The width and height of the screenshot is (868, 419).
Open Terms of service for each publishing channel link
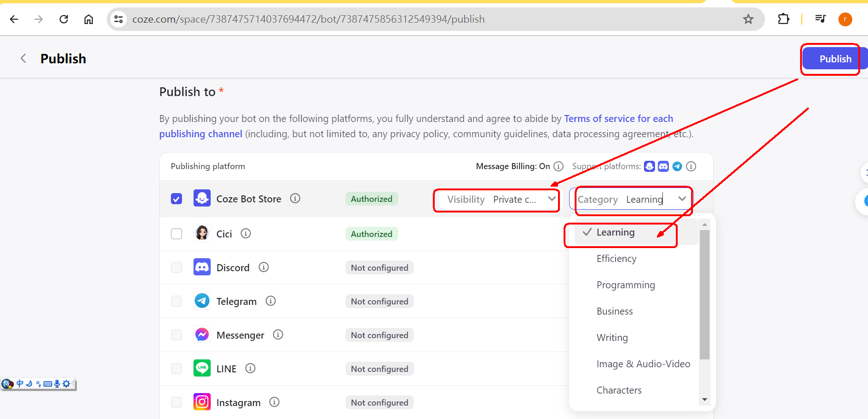416,126
